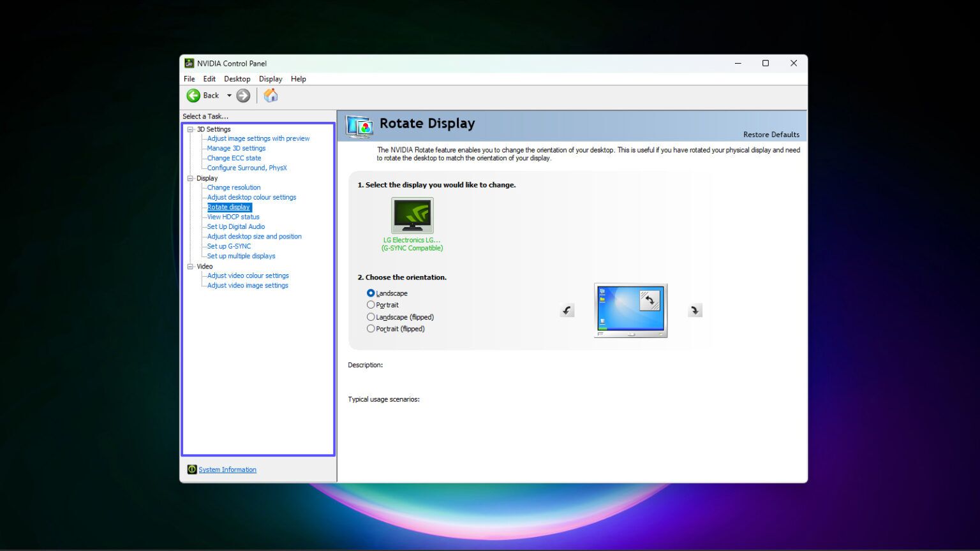Rotate the display clockwise with right arrow icon

[x=695, y=310]
